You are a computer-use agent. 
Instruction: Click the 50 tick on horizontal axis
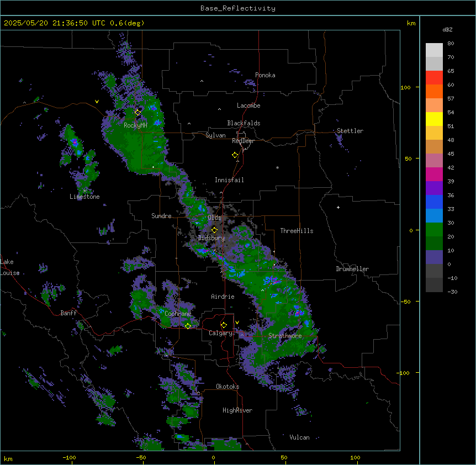click(284, 457)
